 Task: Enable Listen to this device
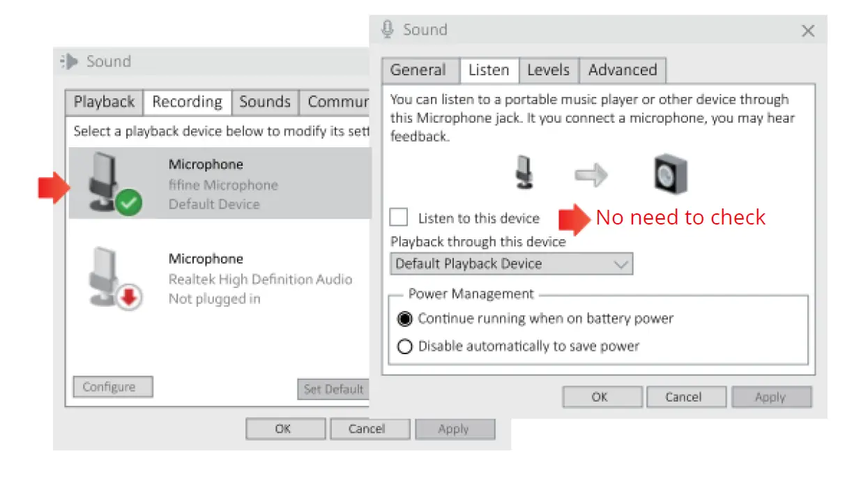point(398,218)
